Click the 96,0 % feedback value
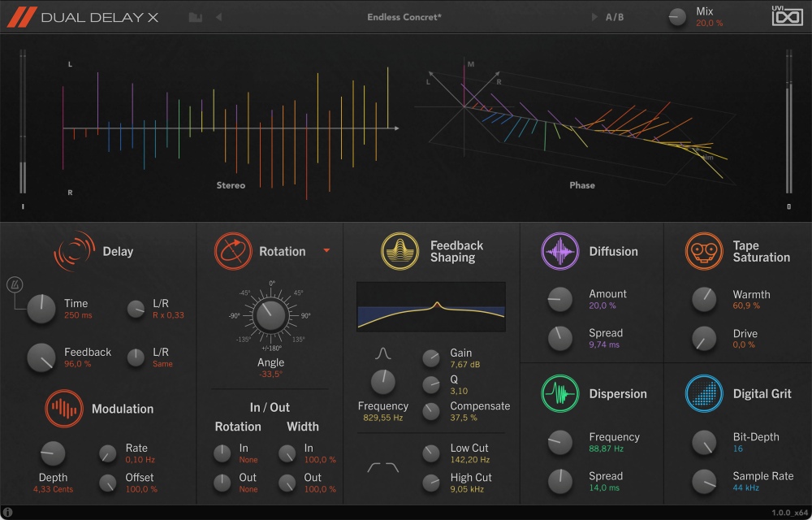Screen dimensions: 812x520 tap(78, 364)
